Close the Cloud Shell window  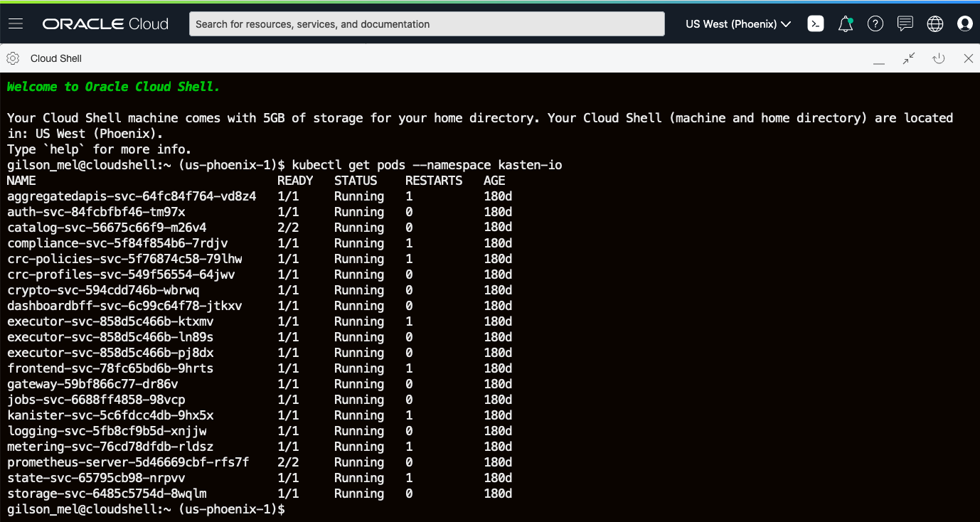pyautogui.click(x=968, y=58)
